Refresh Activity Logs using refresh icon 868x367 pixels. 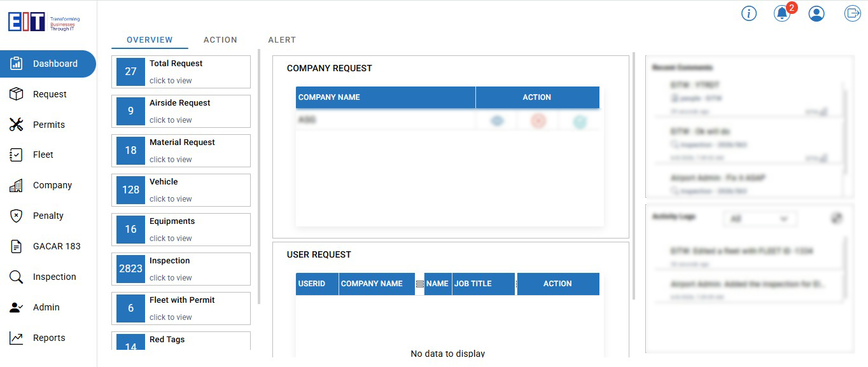(837, 218)
